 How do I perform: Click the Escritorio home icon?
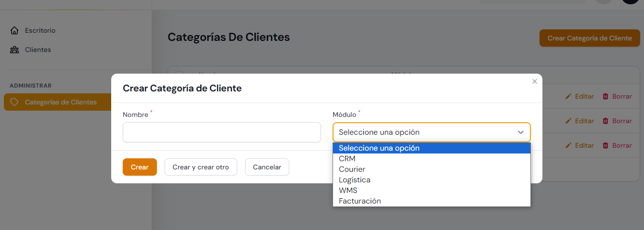[x=14, y=30]
